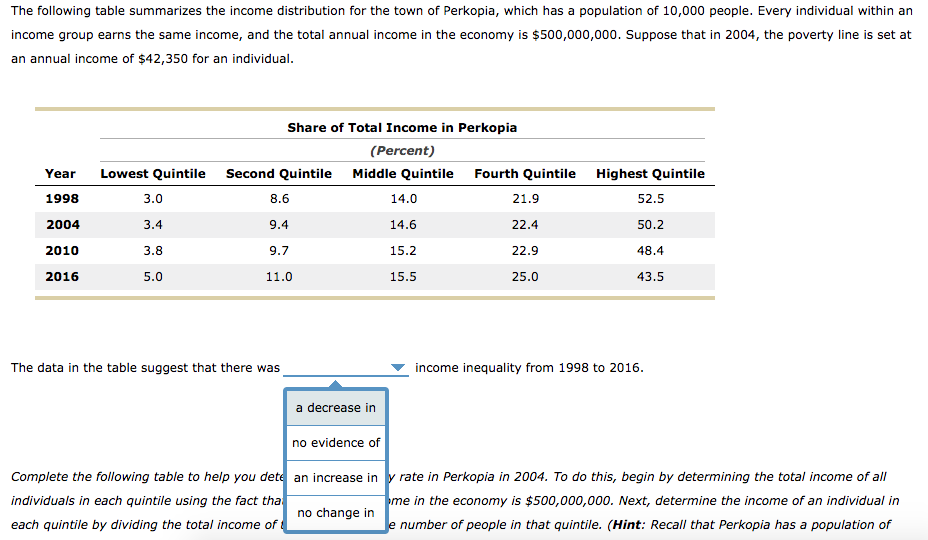Click the 'Middle Quintile' column header
The width and height of the screenshot is (928, 540).
403,173
